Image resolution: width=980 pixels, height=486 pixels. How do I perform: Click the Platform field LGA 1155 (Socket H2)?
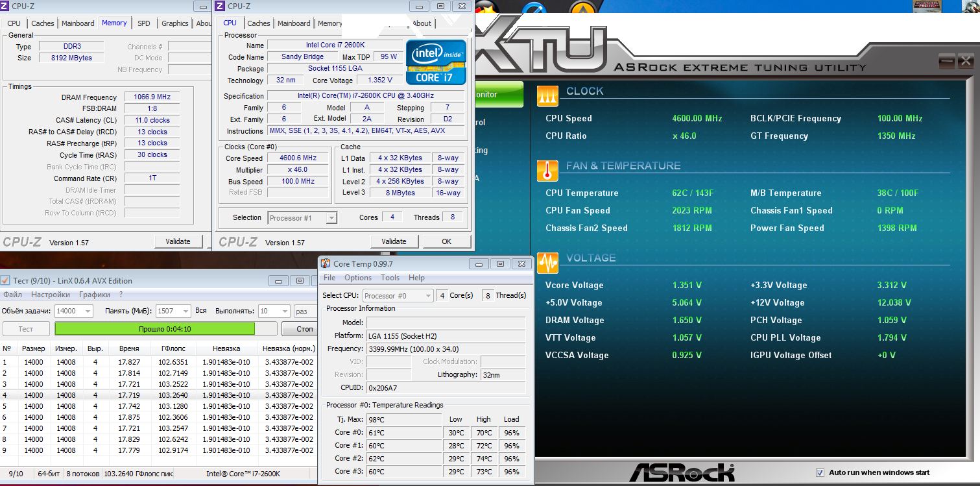[446, 335]
